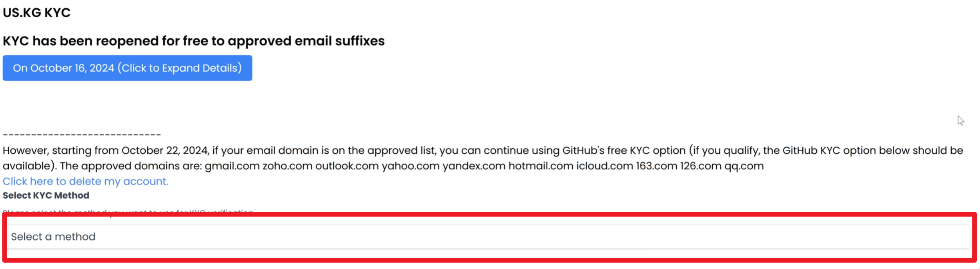Click the October 22, 2024 date text
This screenshot has width=980, height=269.
[x=165, y=151]
